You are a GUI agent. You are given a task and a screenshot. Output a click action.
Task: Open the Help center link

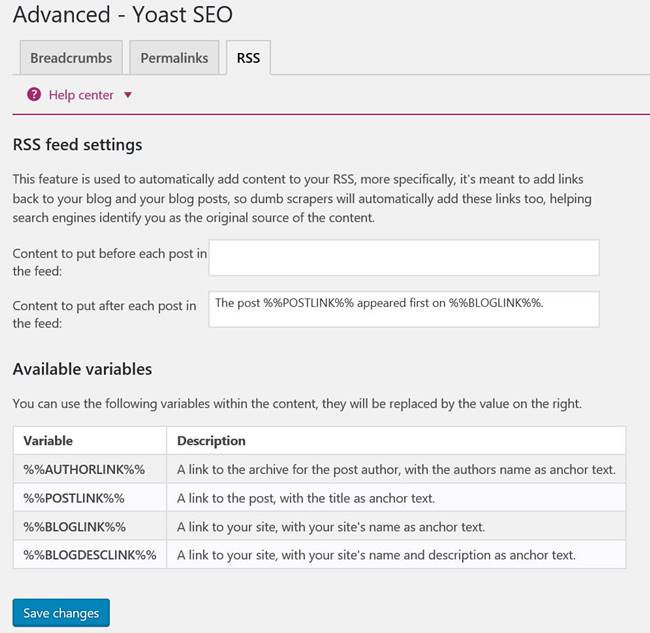81,95
